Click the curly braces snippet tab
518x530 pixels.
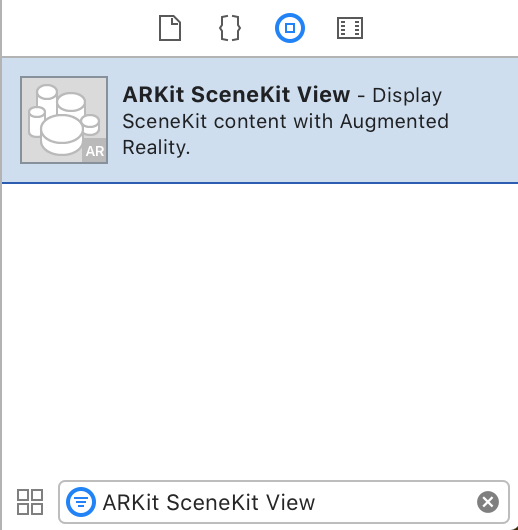coord(230,28)
